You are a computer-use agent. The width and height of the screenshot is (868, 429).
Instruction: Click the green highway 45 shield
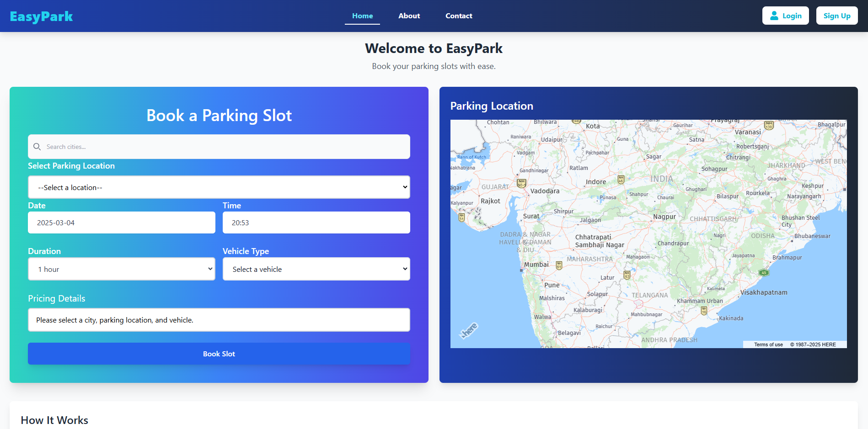[x=764, y=273]
